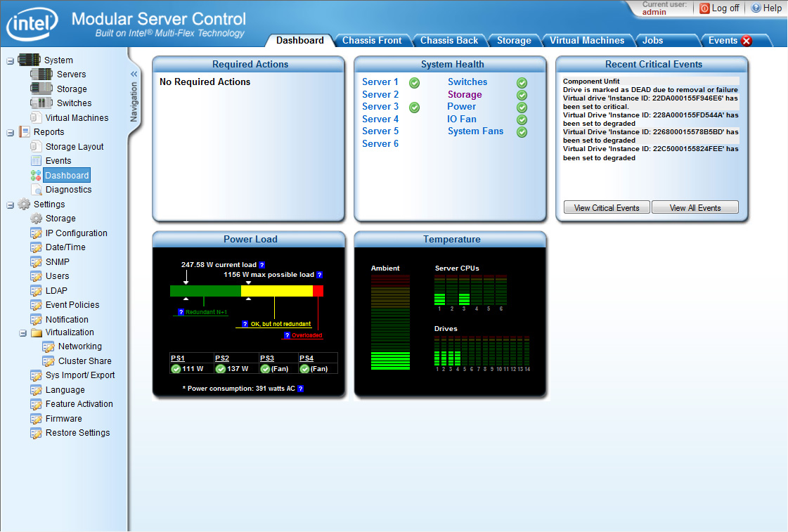788x532 pixels.
Task: Select Notification in Settings tree
Action: [67, 320]
